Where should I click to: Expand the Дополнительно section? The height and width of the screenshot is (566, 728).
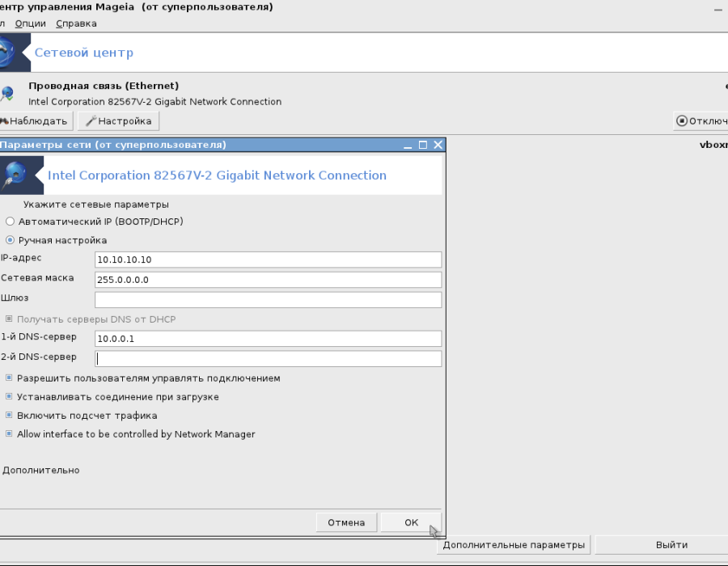41,470
